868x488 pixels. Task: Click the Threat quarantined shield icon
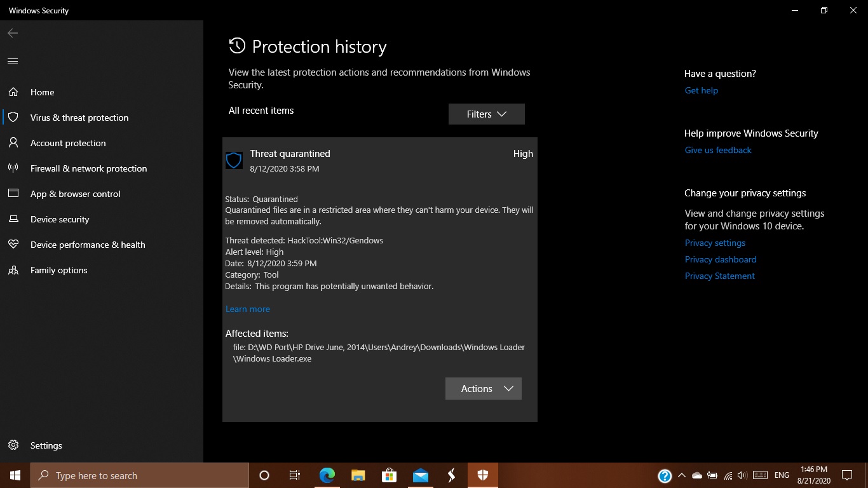tap(234, 160)
